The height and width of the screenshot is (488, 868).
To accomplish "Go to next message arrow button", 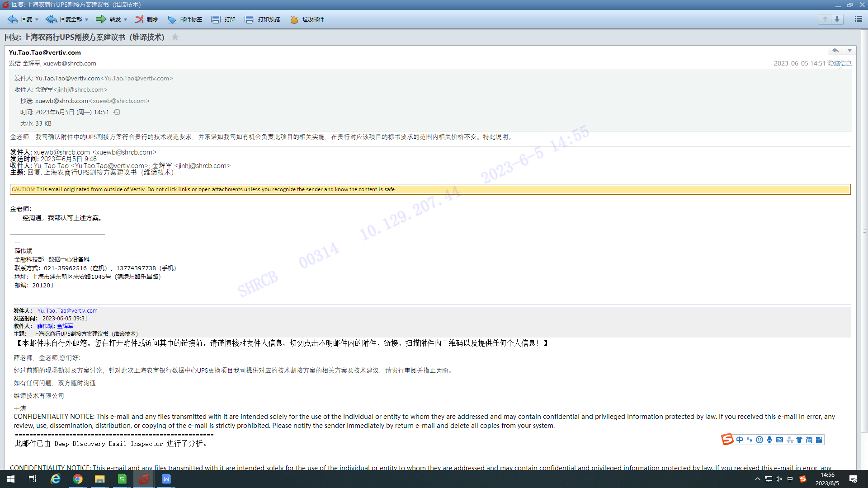I will click(x=837, y=19).
